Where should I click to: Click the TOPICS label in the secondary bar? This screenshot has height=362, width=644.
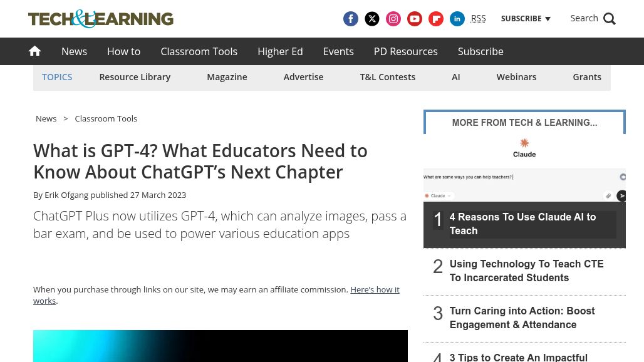57,77
